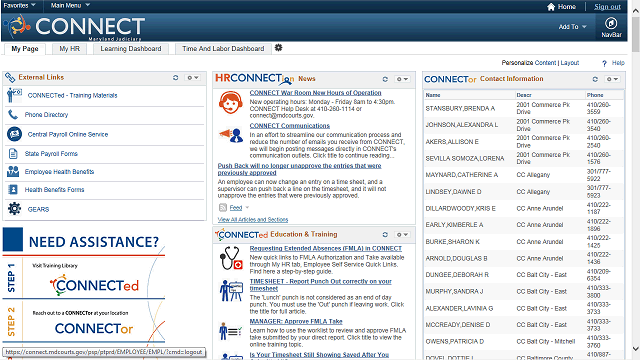Switch to the My HR tab
The width and height of the screenshot is (640, 360).
(x=69, y=49)
